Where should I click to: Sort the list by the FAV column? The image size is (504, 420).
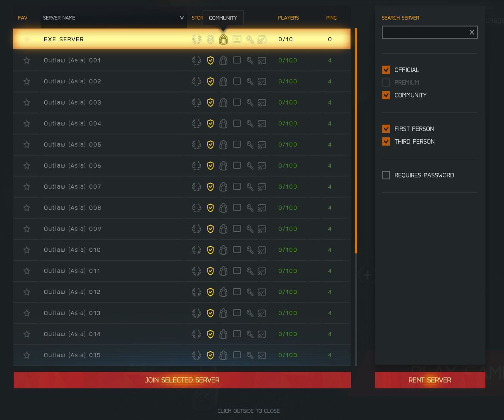(x=23, y=18)
